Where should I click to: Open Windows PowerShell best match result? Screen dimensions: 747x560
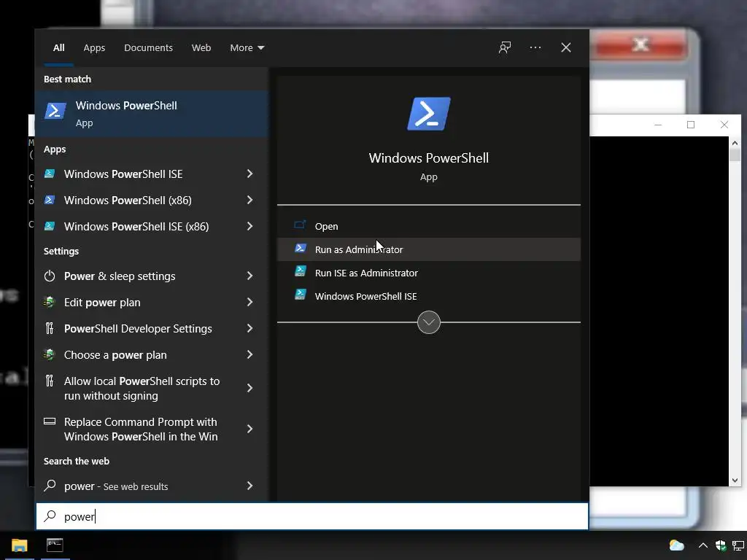(152, 114)
